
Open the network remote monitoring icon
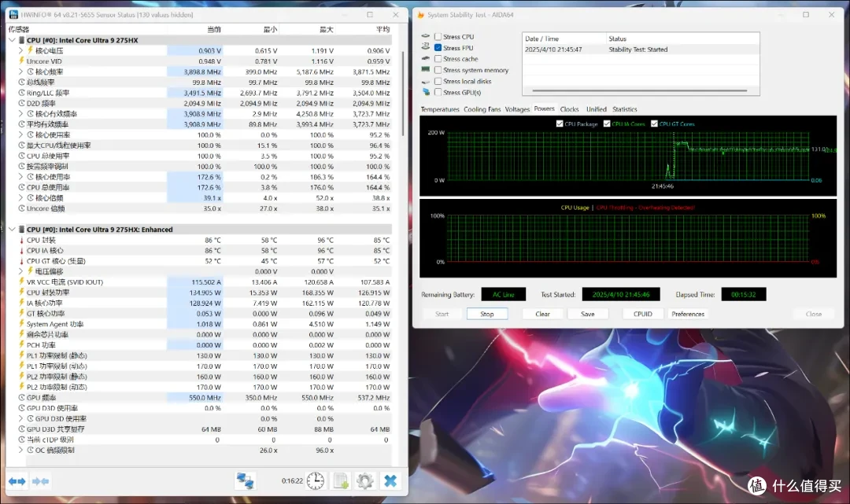pos(245,480)
